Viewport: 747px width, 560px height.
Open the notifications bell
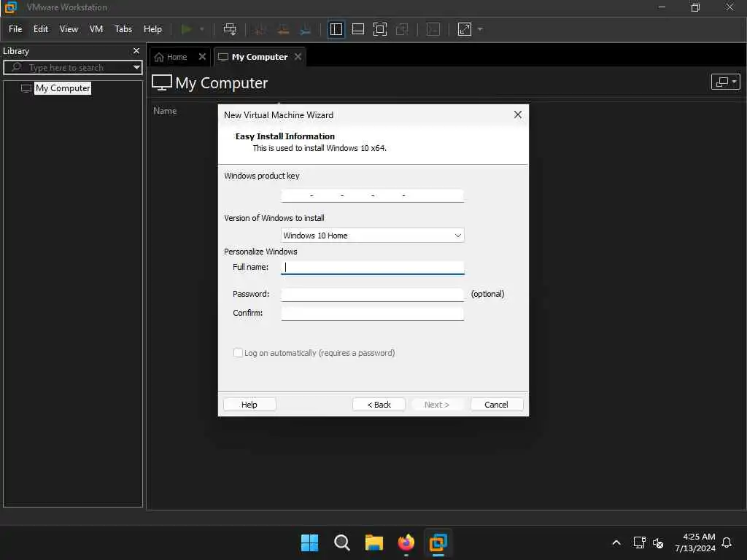(x=727, y=542)
